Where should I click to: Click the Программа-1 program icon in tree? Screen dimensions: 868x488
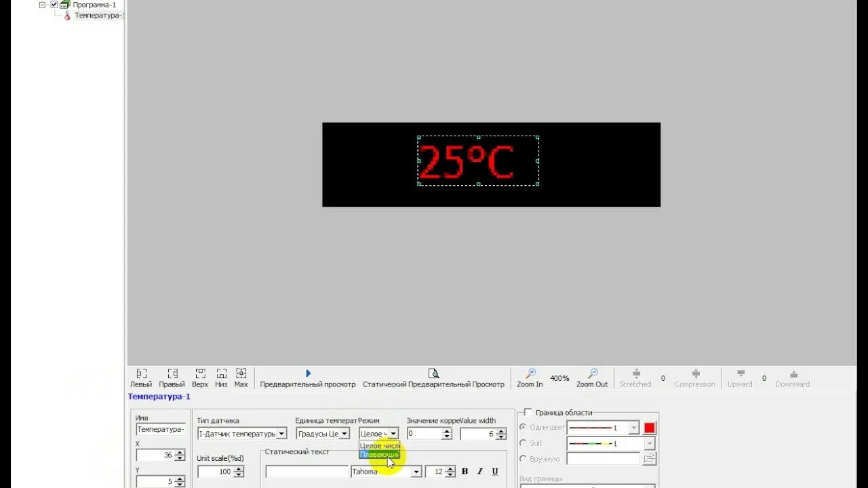click(x=65, y=5)
